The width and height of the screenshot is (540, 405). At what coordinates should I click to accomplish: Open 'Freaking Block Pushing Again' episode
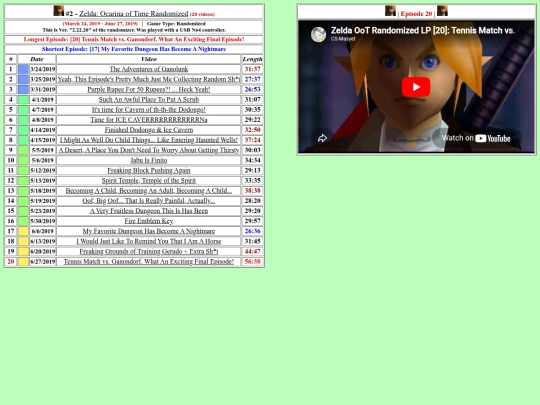pos(149,170)
